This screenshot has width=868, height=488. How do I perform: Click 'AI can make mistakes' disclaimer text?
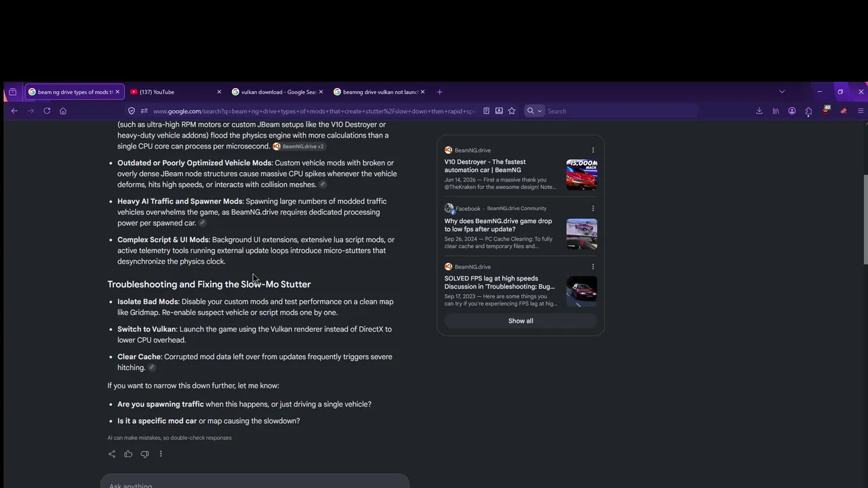tap(170, 438)
